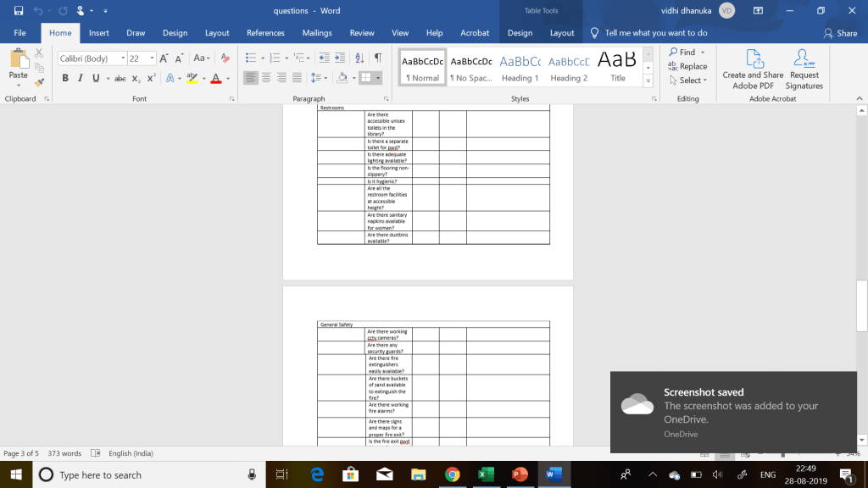Click the Share button

840,33
